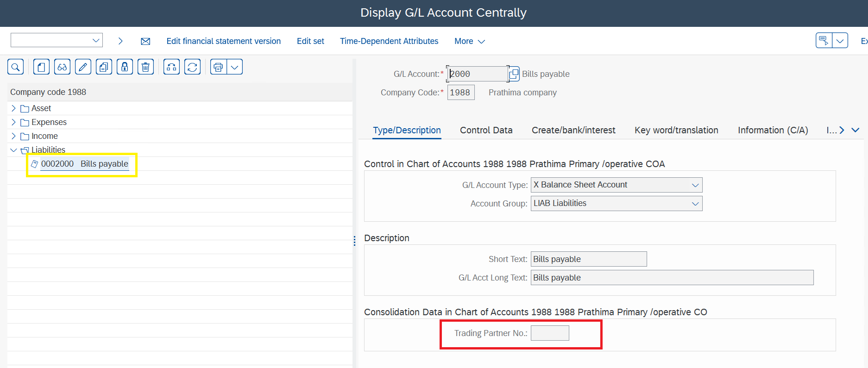The width and height of the screenshot is (868, 368).
Task: Open the print options dropdown arrow
Action: [x=235, y=67]
